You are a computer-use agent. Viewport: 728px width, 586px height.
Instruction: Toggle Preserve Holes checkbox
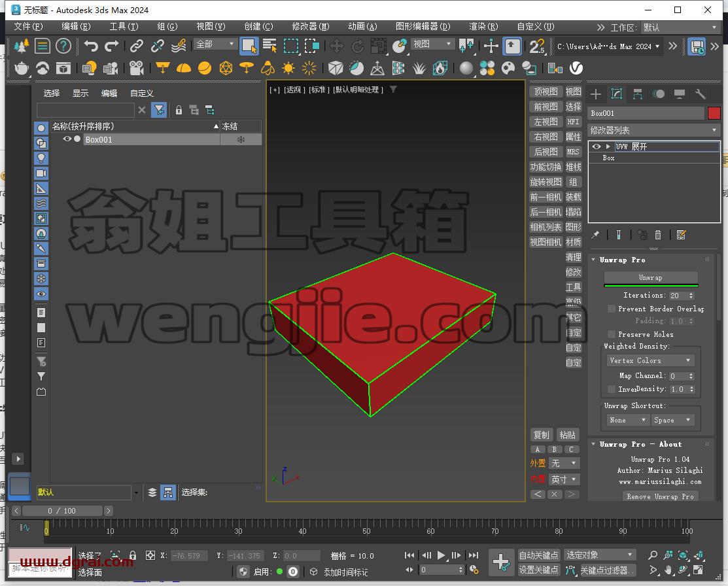click(612, 334)
